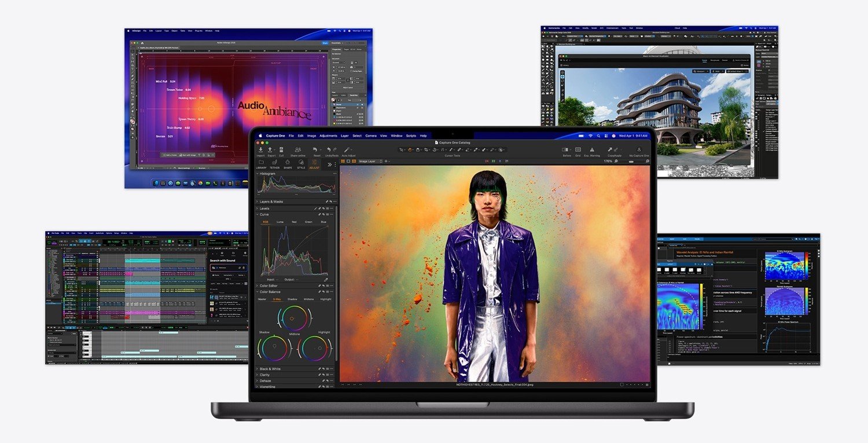
Task: Open the Histogram three-dot options menu
Action: point(334,174)
